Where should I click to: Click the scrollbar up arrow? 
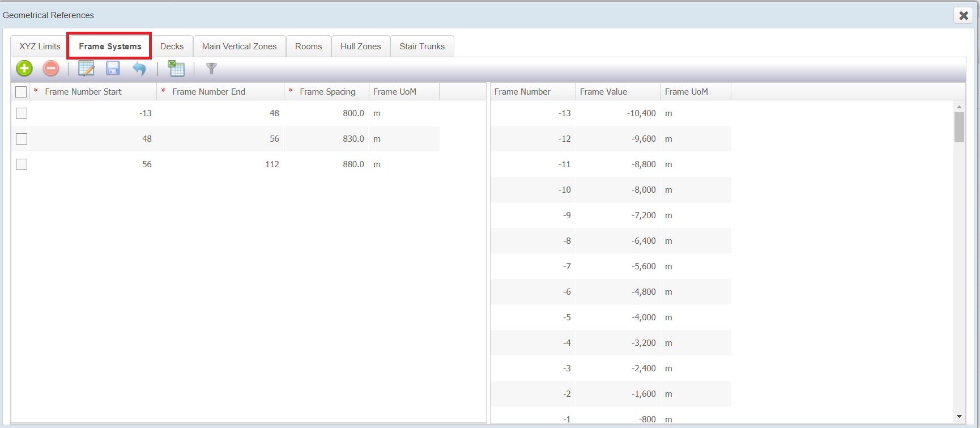coord(959,107)
